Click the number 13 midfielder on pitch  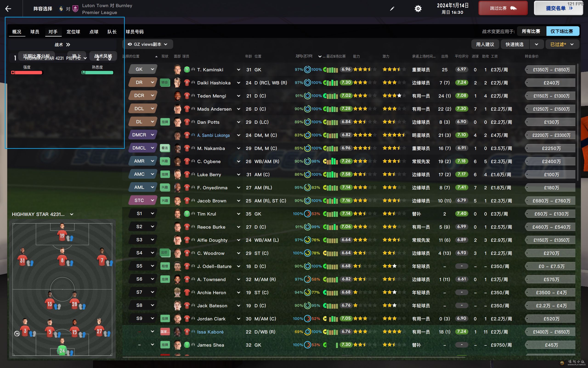pos(50,301)
